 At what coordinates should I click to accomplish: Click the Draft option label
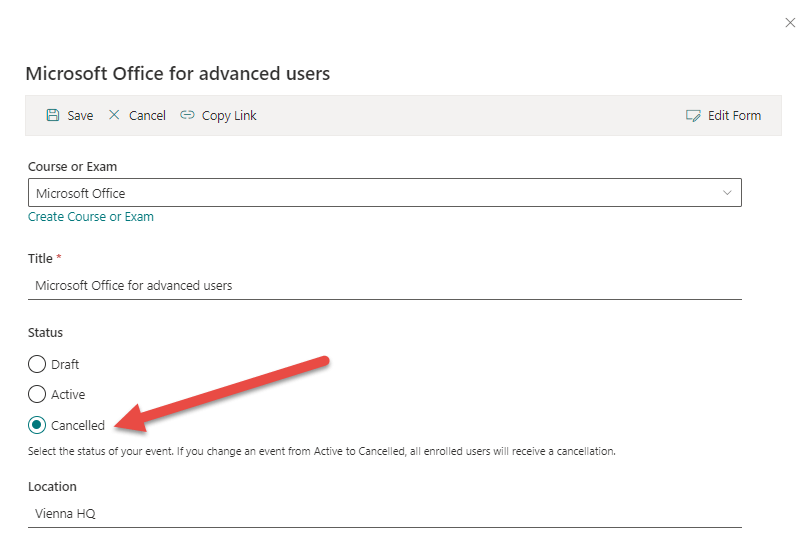click(65, 365)
